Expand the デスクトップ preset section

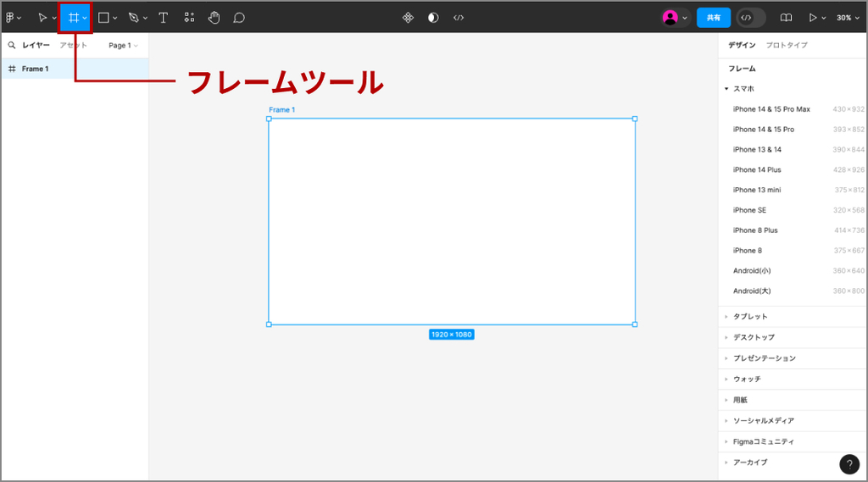(x=754, y=337)
